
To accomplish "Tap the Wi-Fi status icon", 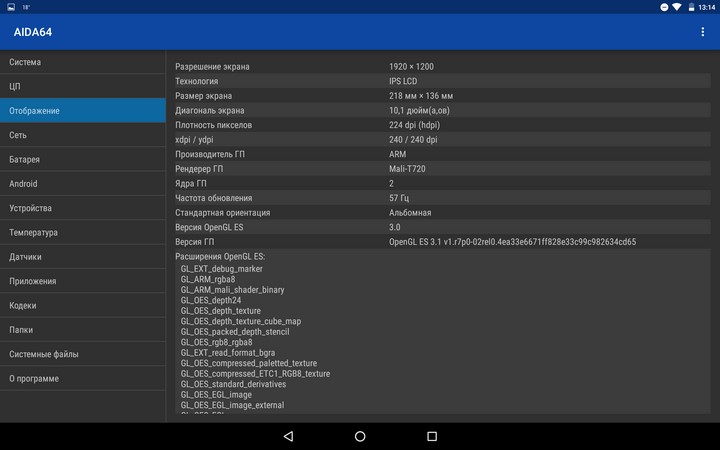I will tap(677, 7).
